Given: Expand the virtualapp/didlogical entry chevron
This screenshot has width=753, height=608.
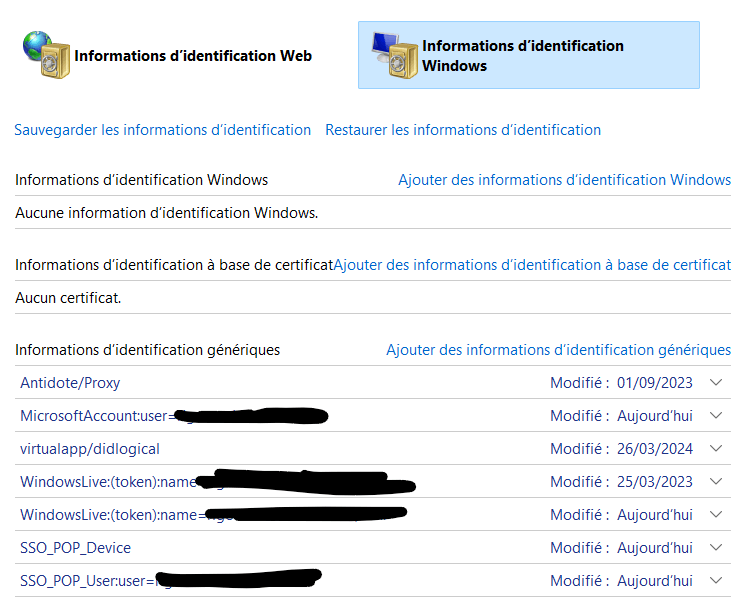Looking at the screenshot, I should pos(716,449).
